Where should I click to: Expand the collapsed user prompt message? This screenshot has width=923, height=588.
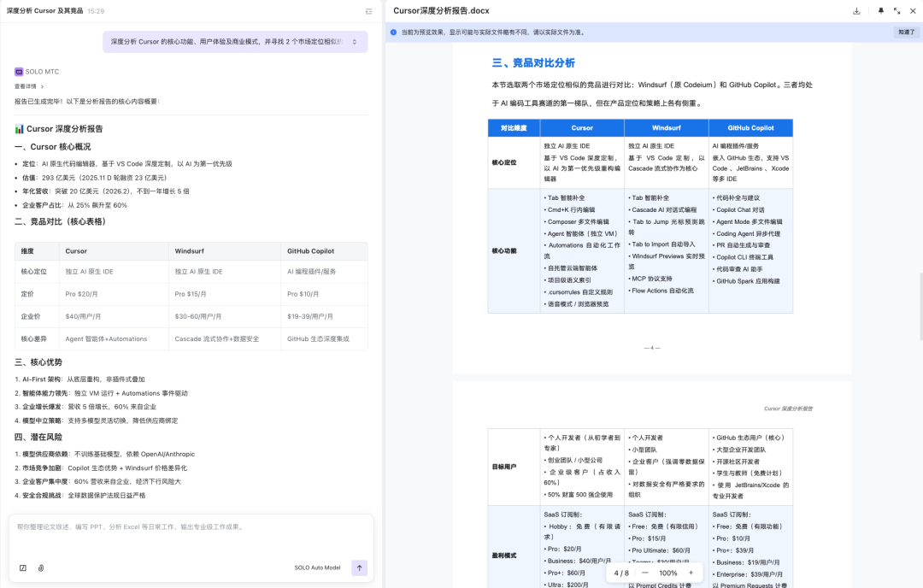355,42
